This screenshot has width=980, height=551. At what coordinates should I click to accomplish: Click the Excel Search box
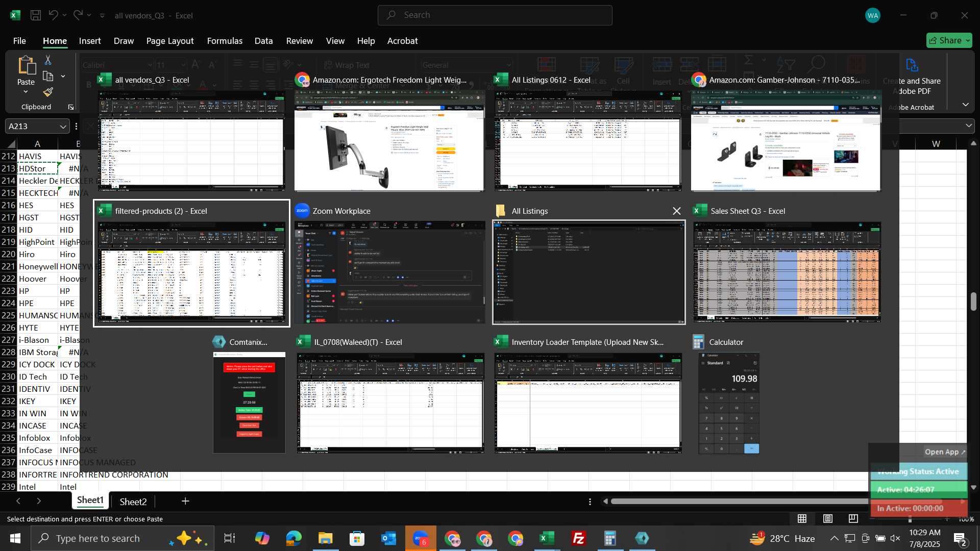(495, 15)
